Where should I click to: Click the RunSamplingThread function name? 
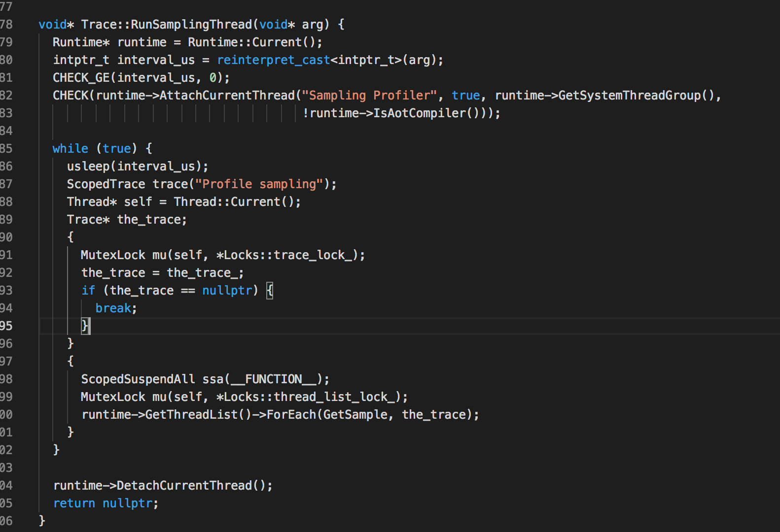(191, 24)
